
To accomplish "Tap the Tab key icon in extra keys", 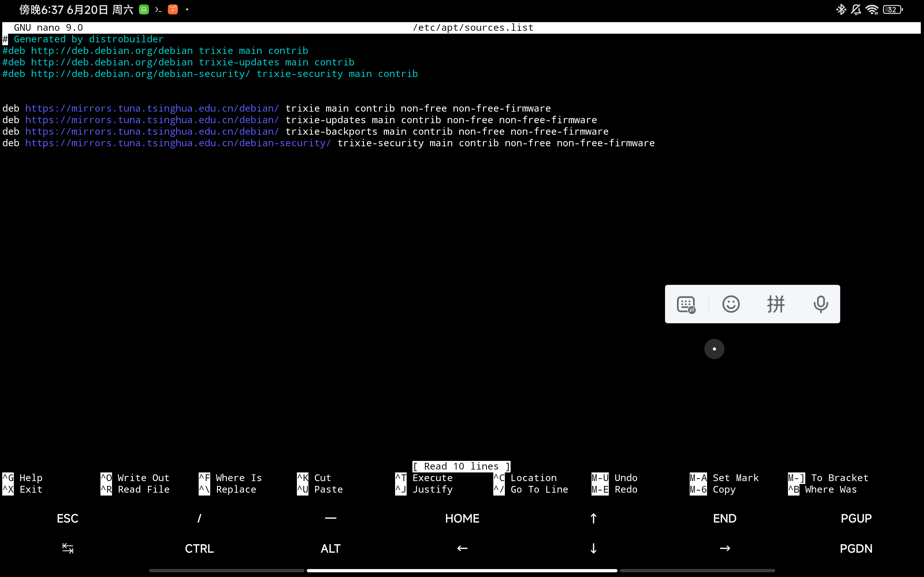I will tap(68, 548).
